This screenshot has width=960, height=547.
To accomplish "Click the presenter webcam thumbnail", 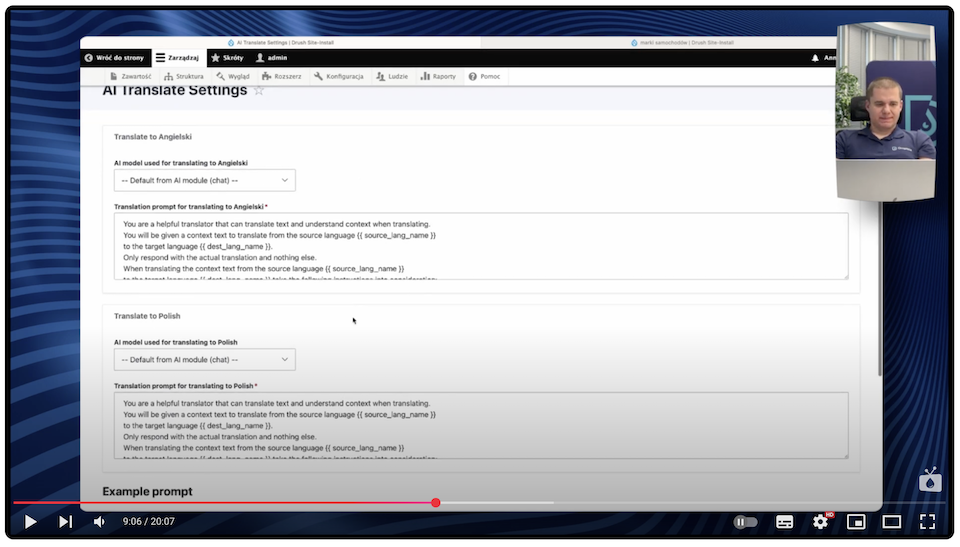I will pos(885,110).
